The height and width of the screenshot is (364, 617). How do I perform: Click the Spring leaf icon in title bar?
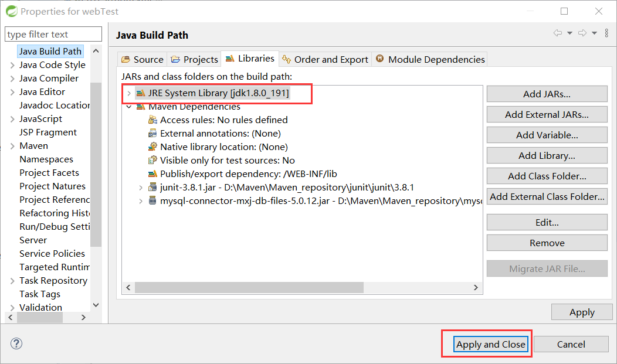click(x=11, y=11)
